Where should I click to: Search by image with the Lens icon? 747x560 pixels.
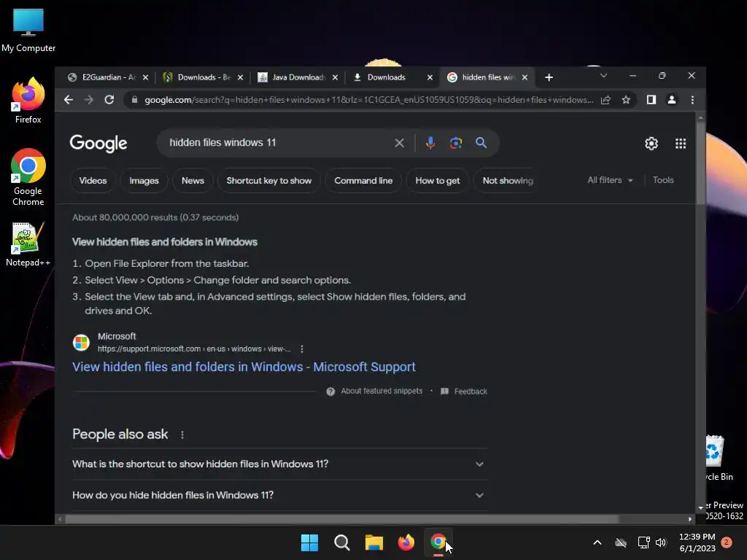pos(456,143)
